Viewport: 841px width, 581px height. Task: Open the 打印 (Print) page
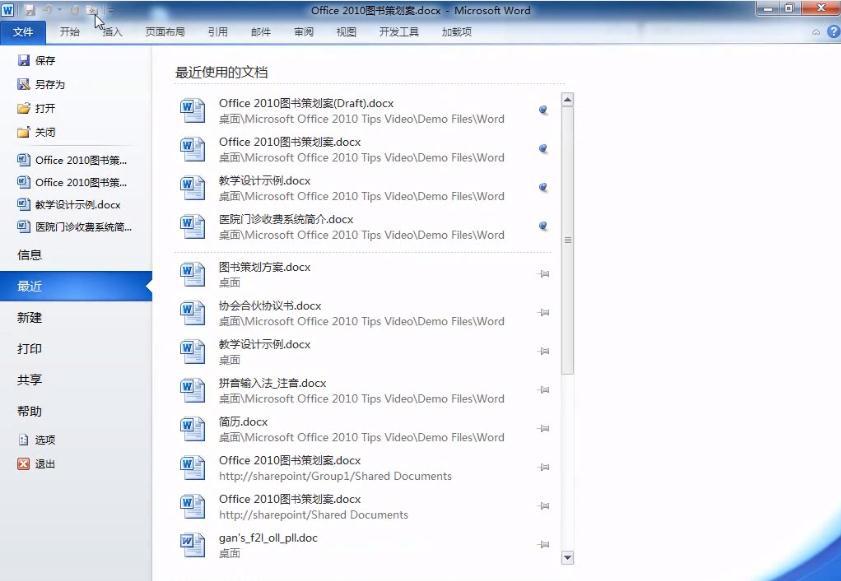(76, 349)
